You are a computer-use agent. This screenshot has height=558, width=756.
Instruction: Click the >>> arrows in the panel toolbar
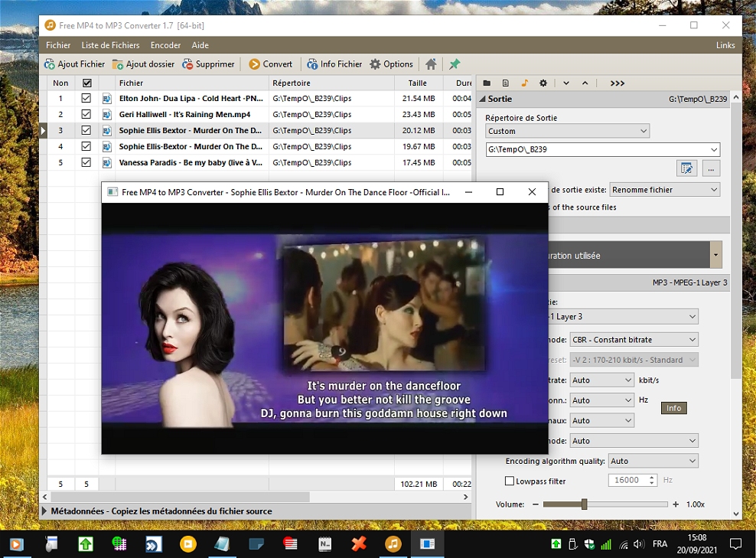[618, 83]
